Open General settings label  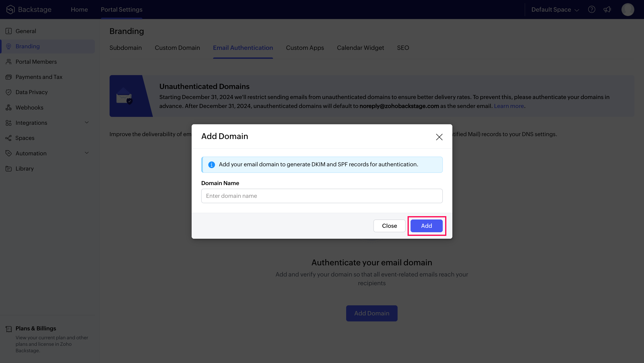point(26,31)
